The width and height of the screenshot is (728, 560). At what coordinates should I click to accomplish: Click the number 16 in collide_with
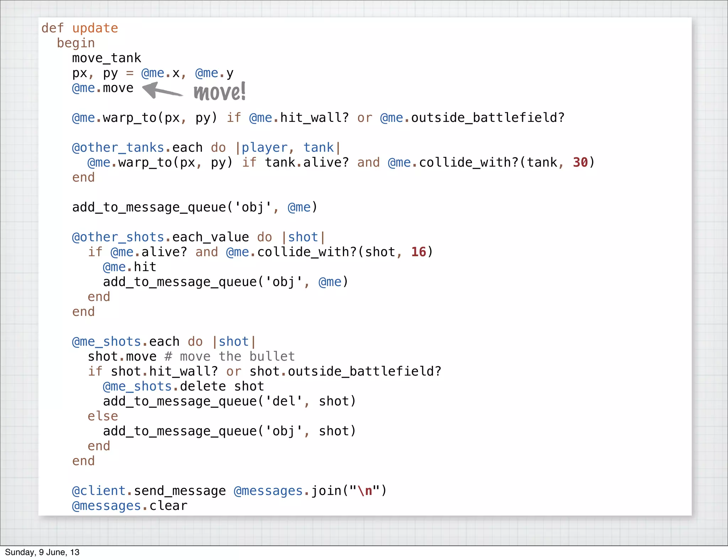click(x=418, y=252)
